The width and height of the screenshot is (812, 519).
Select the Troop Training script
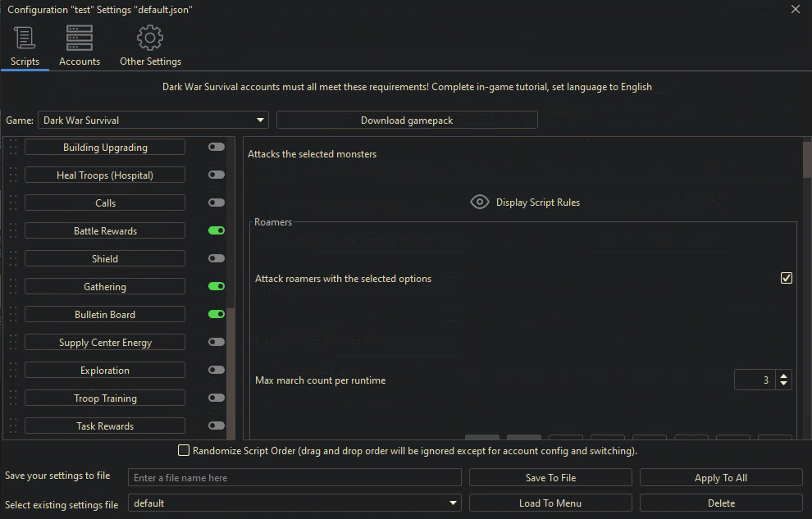pyautogui.click(x=105, y=398)
